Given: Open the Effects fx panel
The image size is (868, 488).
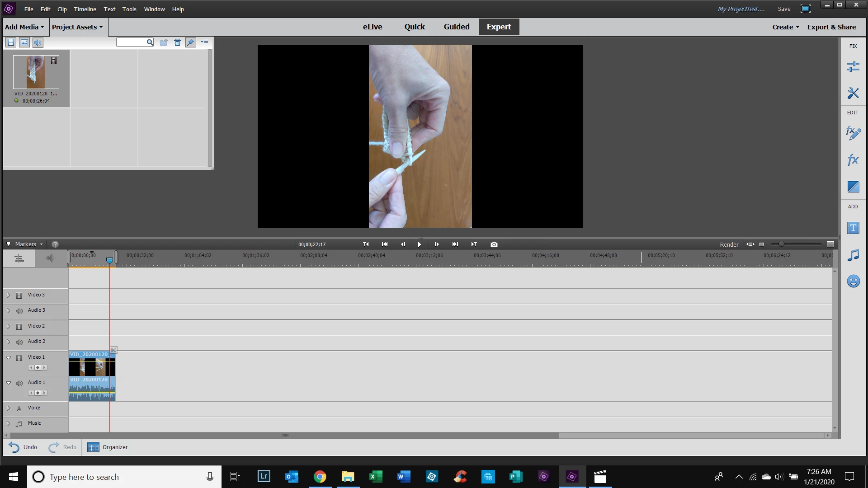Looking at the screenshot, I should [853, 160].
